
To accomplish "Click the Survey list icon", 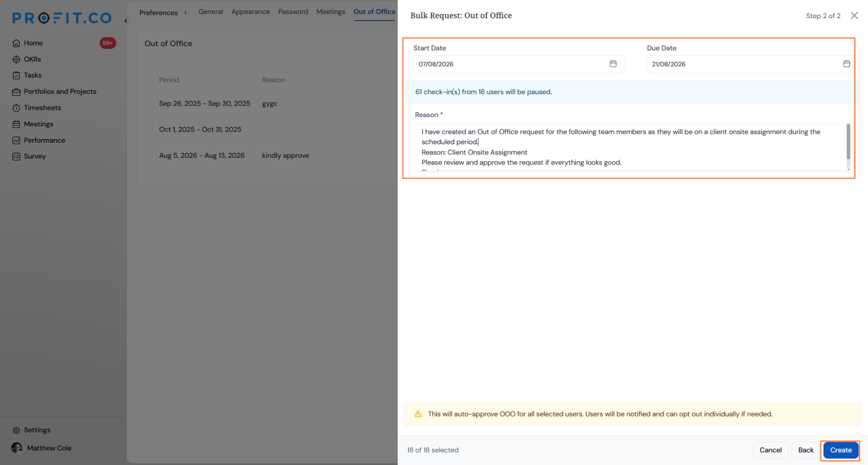I will click(16, 156).
